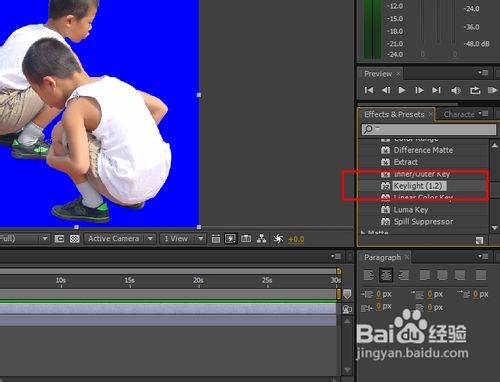Toggle pixel aspect ratio correction

(x=216, y=239)
